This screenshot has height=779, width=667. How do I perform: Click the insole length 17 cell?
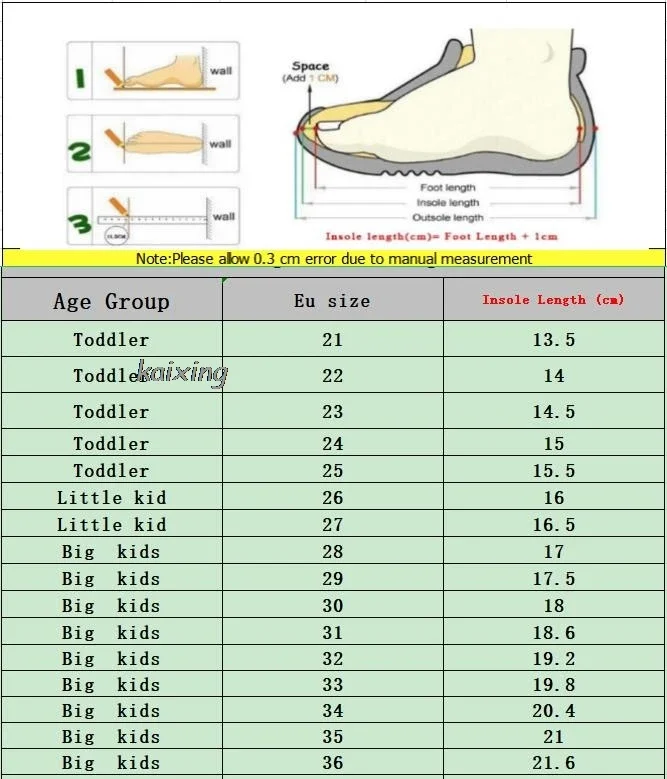point(554,550)
